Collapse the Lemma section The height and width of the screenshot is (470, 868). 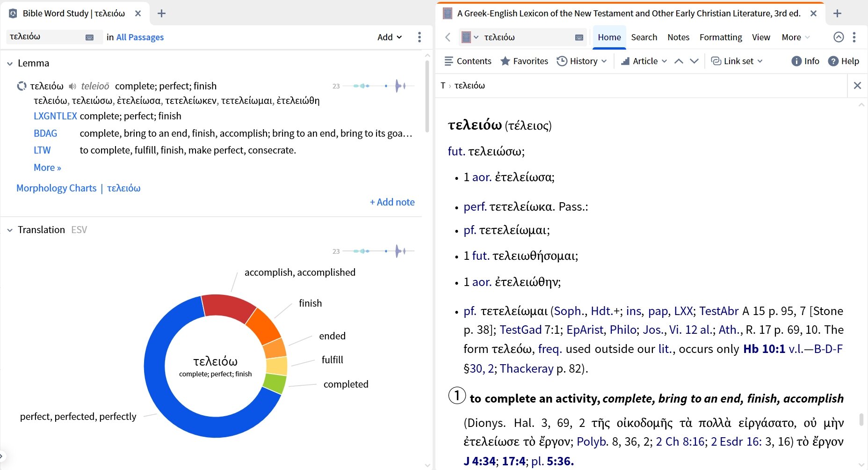(x=10, y=64)
